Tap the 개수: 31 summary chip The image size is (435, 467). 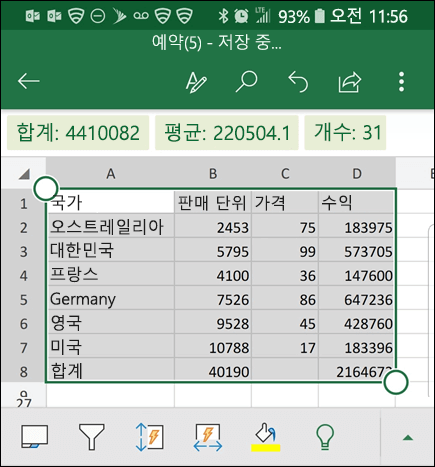pos(345,133)
